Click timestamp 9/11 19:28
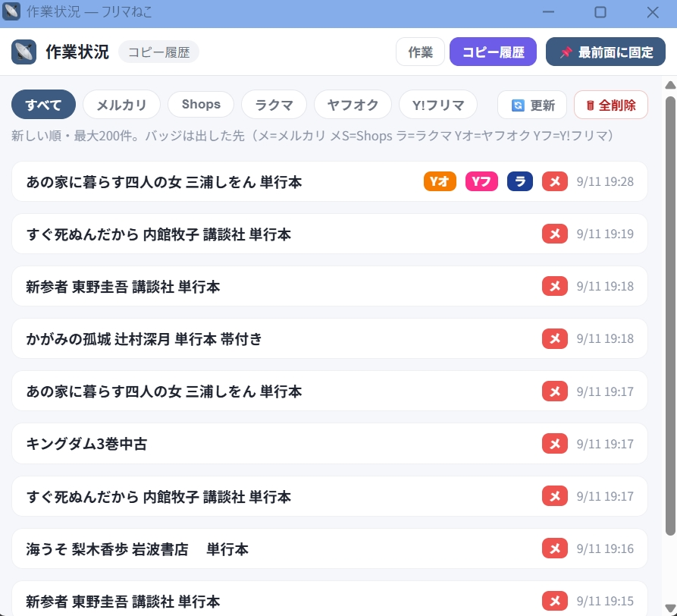The height and width of the screenshot is (616, 677). [x=605, y=181]
